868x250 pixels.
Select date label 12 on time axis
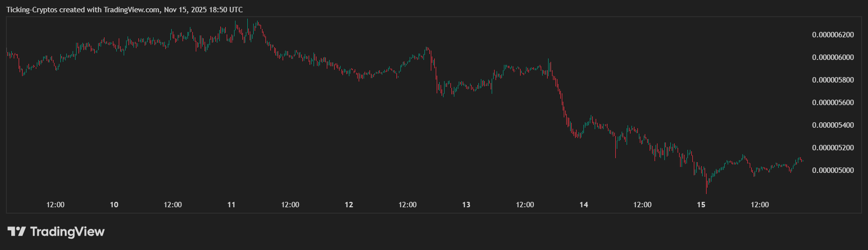click(349, 205)
